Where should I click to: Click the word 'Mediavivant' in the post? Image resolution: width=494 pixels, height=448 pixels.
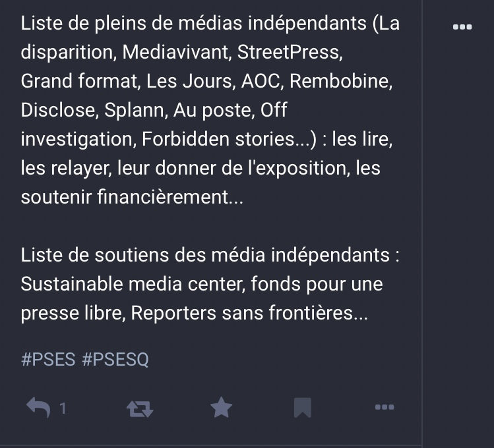[x=174, y=51]
